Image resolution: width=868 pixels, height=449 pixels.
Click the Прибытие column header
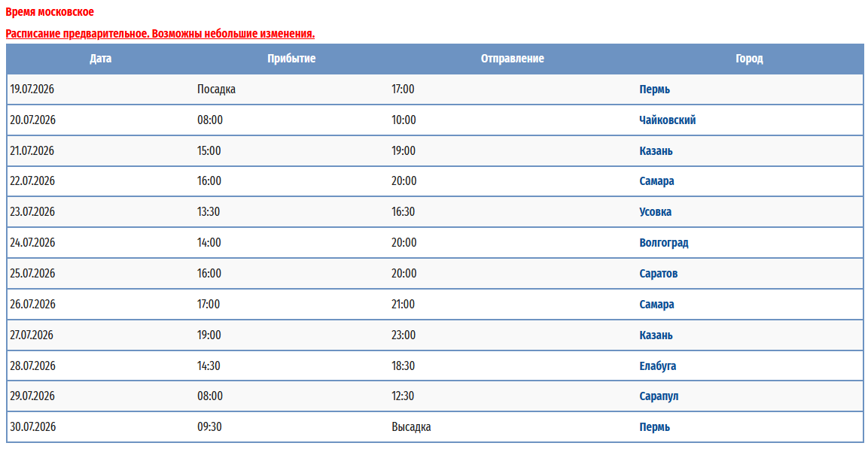point(291,59)
